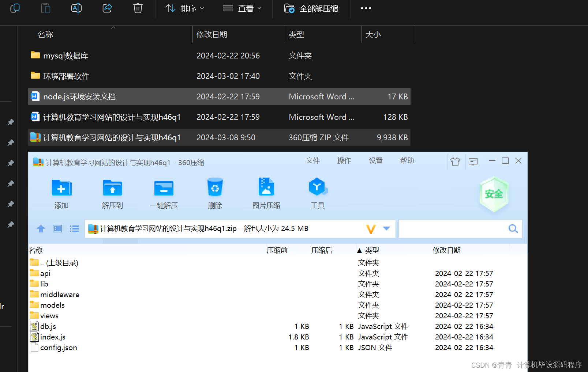The image size is (588, 372).
Task: Use the 一键解压 (One-click extract) icon
Action: 164,193
